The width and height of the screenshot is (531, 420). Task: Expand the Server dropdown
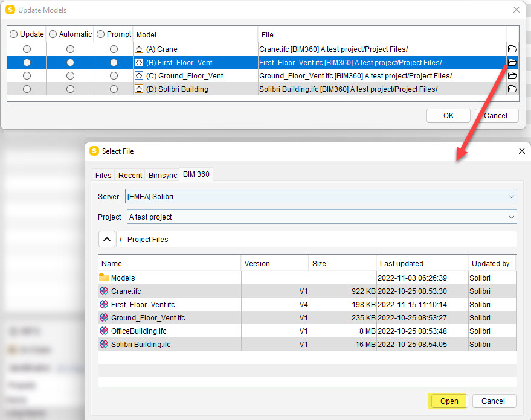tap(512, 197)
